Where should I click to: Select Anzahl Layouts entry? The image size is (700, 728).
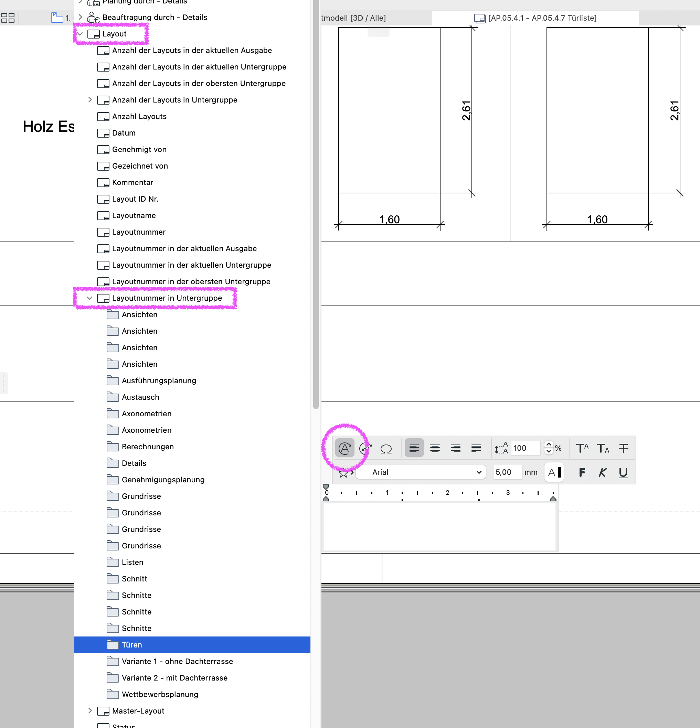click(x=192, y=116)
